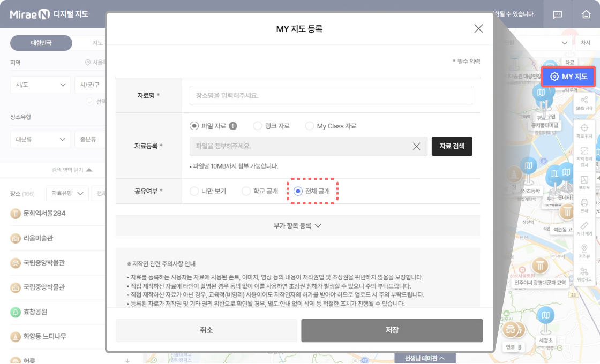The height and width of the screenshot is (364, 600).
Task: Switch to the 대한민국 tab
Action: (41, 43)
